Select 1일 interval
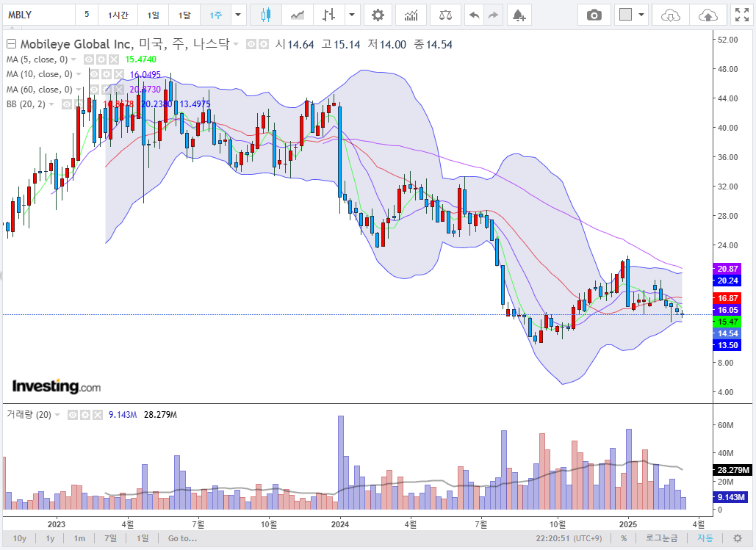 (x=154, y=15)
